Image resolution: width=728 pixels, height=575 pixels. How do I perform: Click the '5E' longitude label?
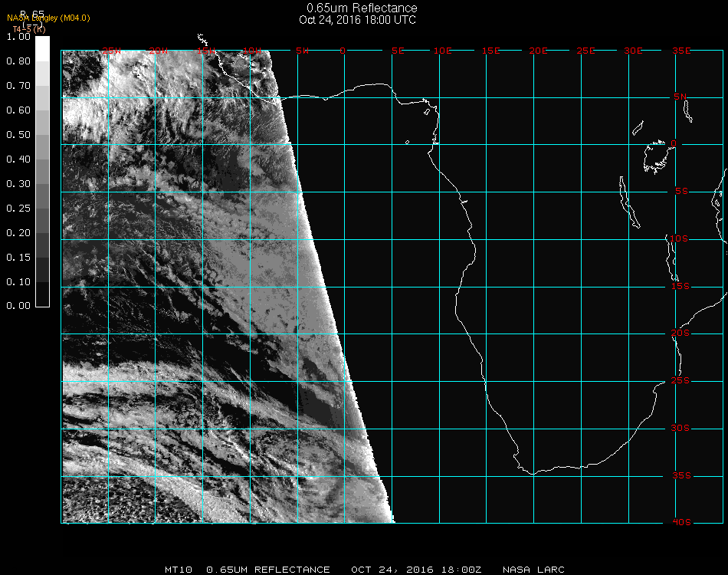click(398, 51)
